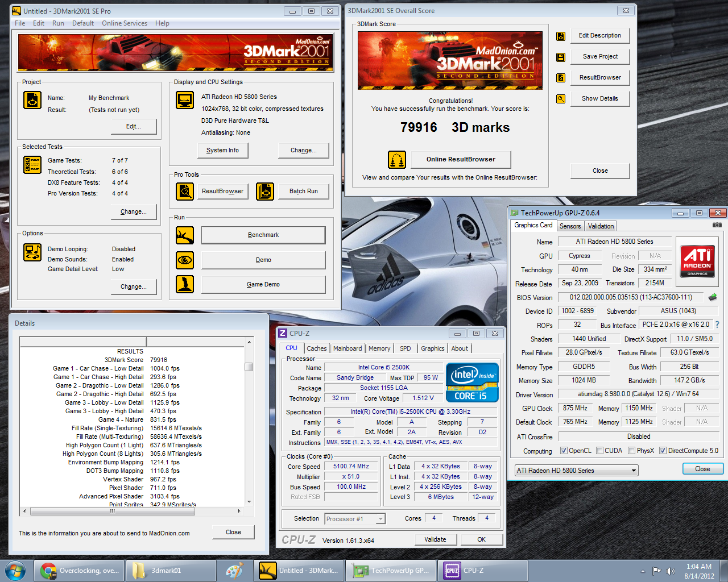
Task: Click the Details scroll down arrow
Action: pos(249,502)
